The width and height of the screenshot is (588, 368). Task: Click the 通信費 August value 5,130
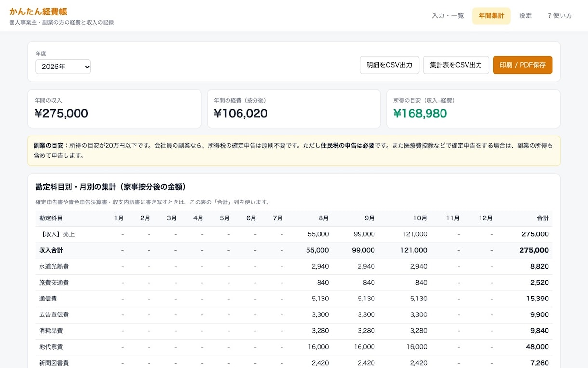[x=320, y=299]
